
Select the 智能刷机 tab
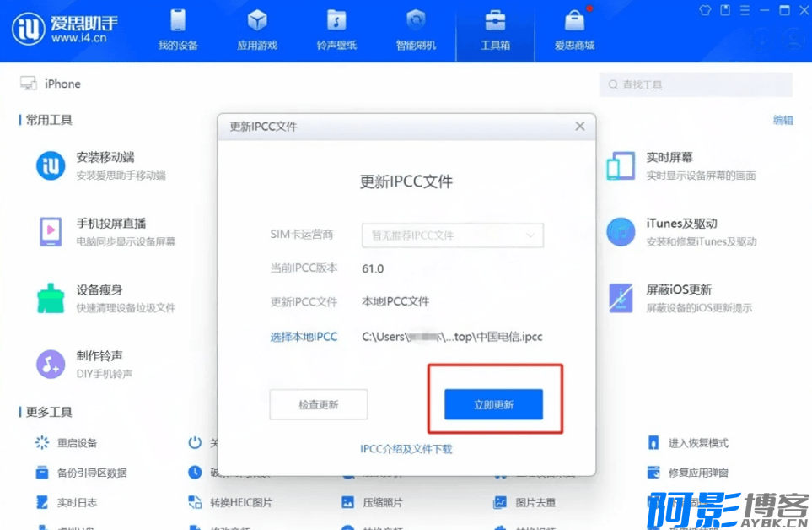point(416,31)
